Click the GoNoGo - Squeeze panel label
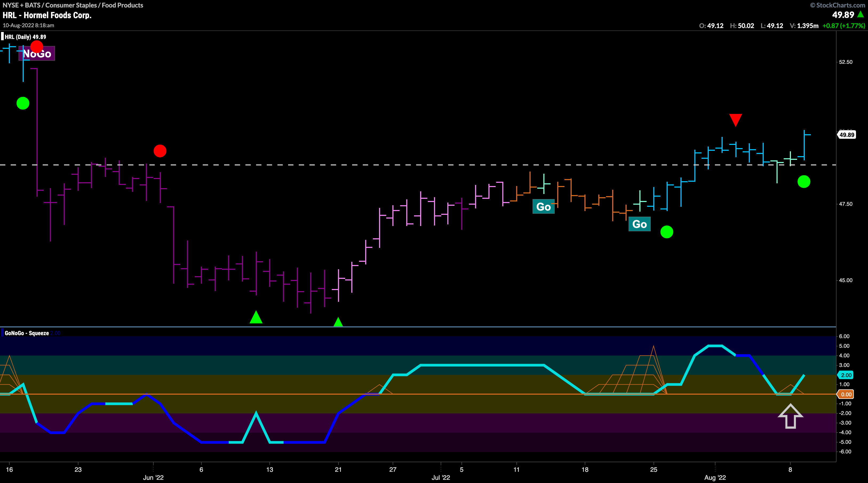Screen dimensions: 868x483 27,333
